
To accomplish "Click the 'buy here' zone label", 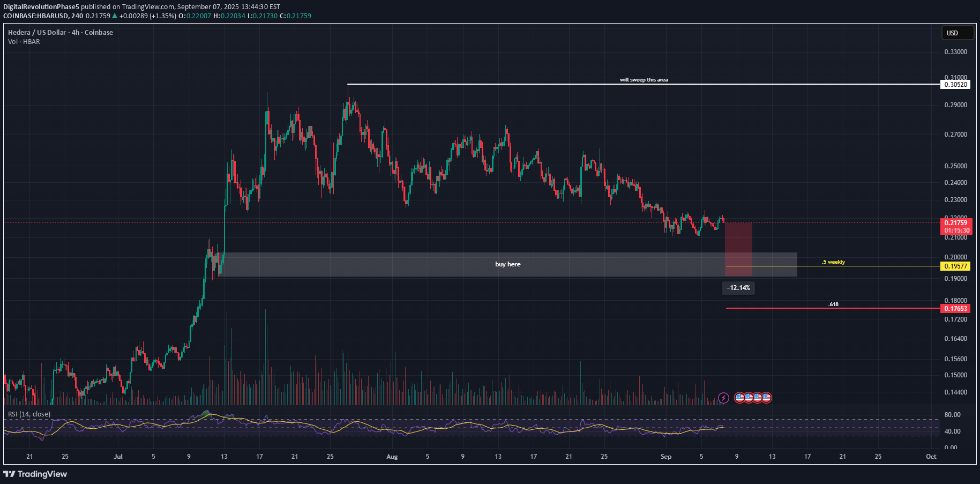I will pos(507,264).
